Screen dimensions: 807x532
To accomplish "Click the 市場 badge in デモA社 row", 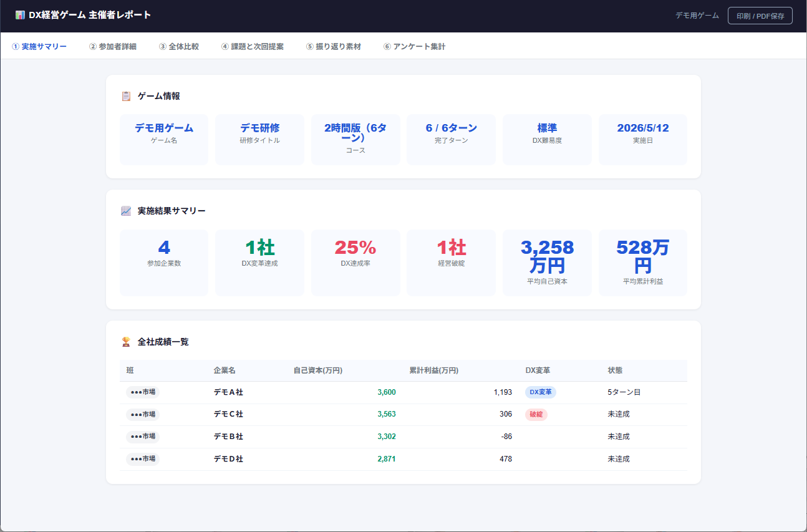I will 143,392.
